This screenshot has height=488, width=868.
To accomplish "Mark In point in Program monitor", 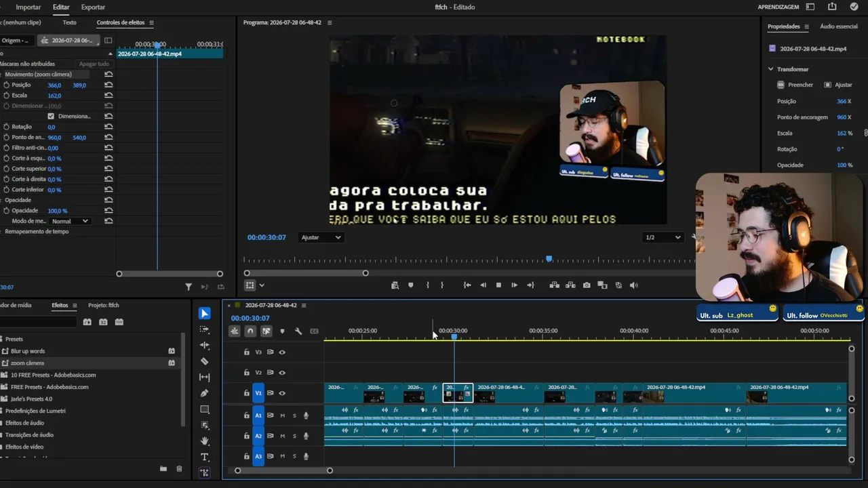I will click(x=427, y=285).
